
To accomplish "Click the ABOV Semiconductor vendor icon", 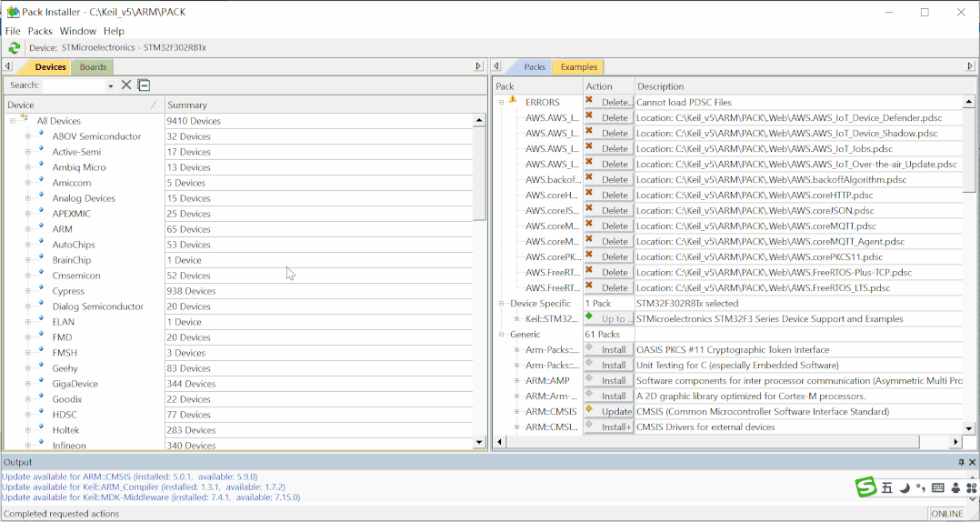I will pyautogui.click(x=41, y=134).
